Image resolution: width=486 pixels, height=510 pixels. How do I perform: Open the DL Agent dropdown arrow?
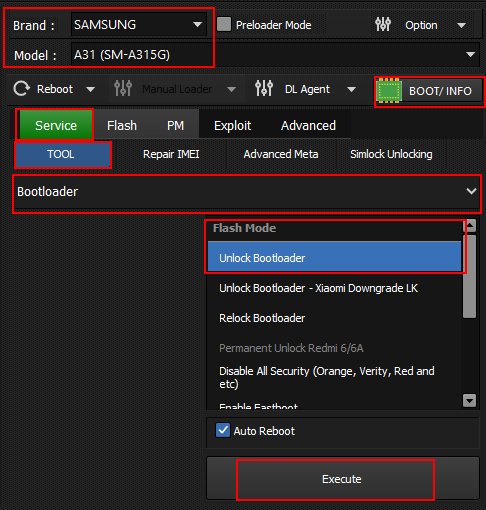pyautogui.click(x=351, y=89)
